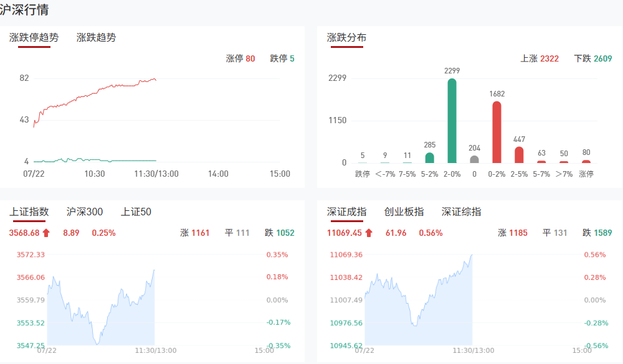Viewport: 623px width, 364px height.
Task: Open the 涨跌分布 tab
Action: click(346, 37)
